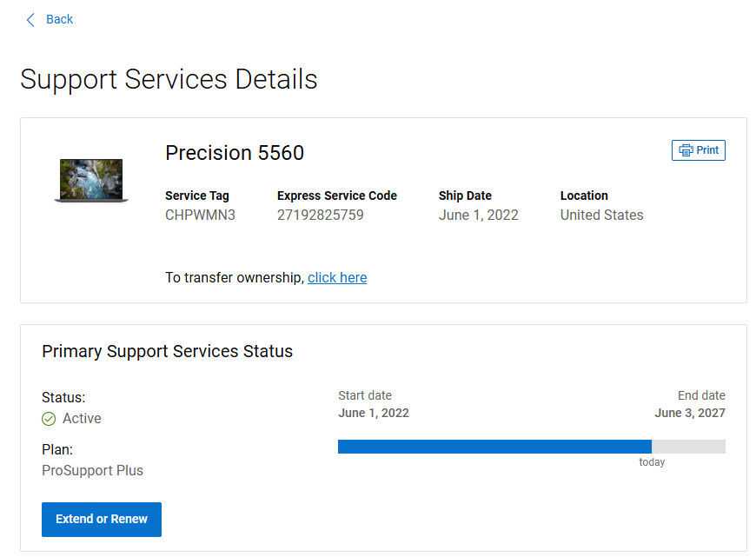Click the Start date June 1, 2022
Screen dimensions: 756x557
374,414
